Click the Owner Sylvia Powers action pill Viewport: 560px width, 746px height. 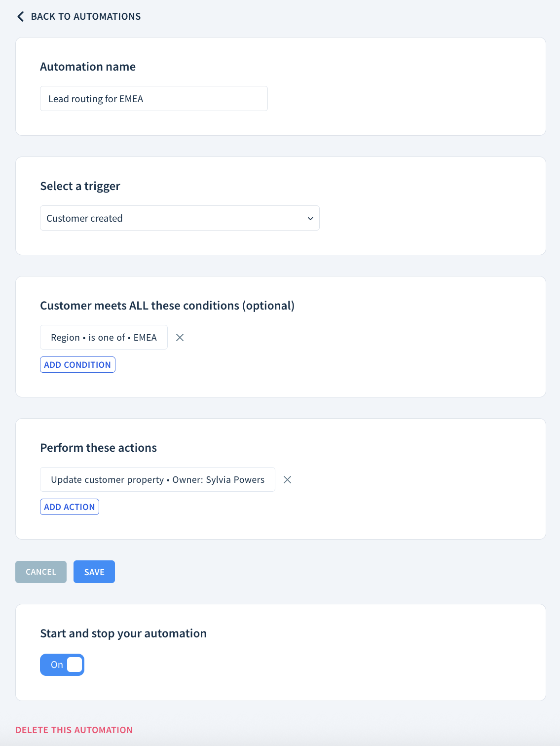[157, 479]
